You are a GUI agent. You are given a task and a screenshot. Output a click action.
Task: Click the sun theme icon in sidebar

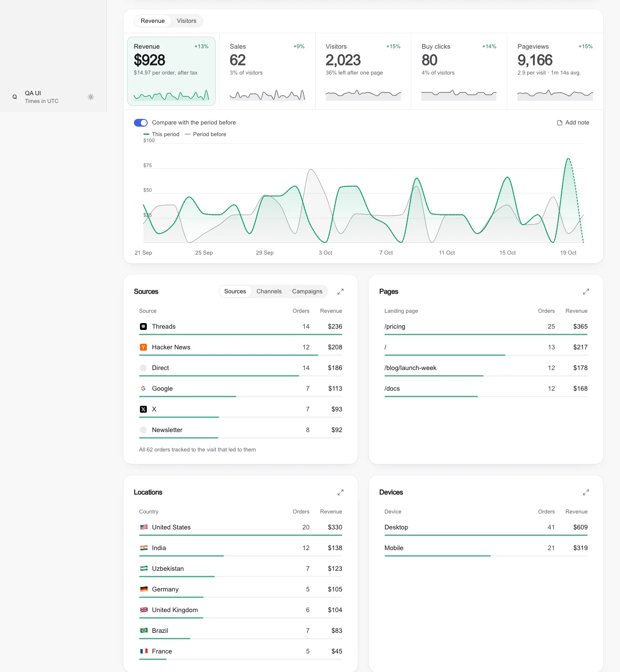coord(91,97)
